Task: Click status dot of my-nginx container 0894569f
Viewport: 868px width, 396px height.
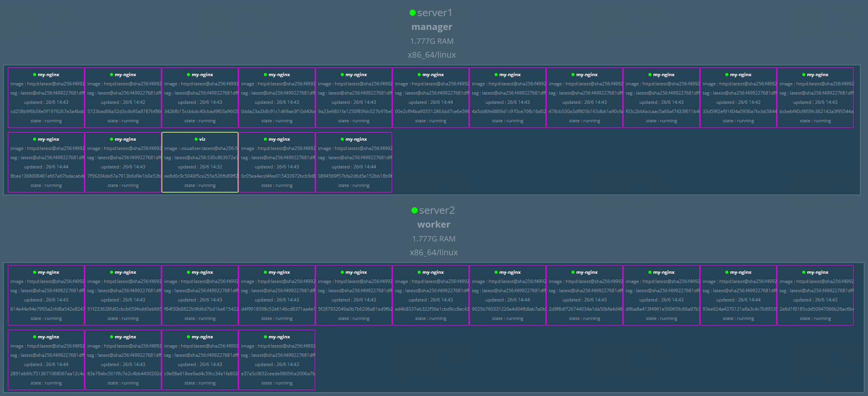Action: click(x=342, y=139)
